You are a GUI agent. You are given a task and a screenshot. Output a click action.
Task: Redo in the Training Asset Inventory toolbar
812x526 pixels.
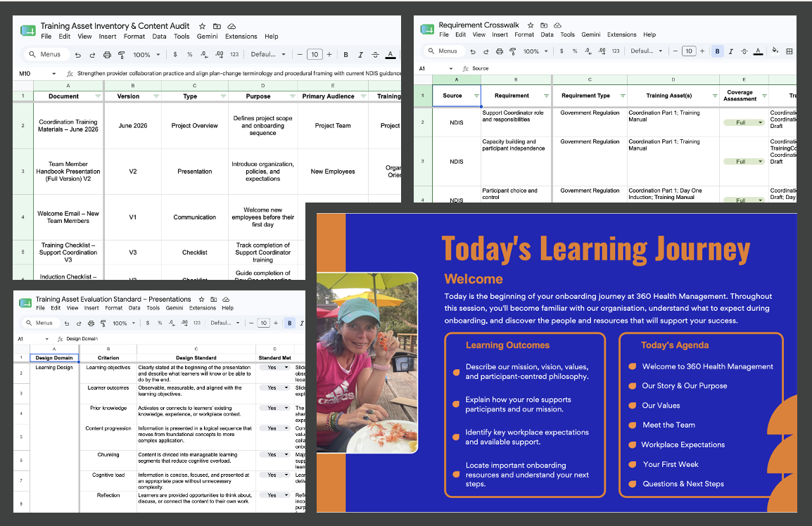(x=92, y=54)
